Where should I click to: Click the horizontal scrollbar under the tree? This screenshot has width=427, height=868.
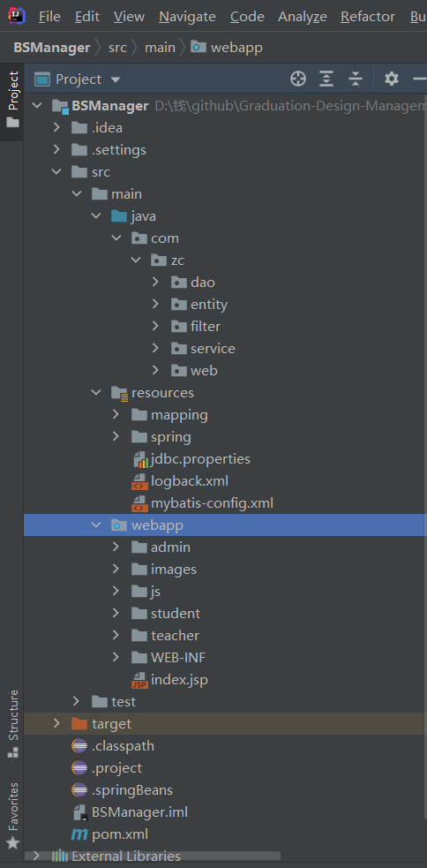(x=154, y=856)
